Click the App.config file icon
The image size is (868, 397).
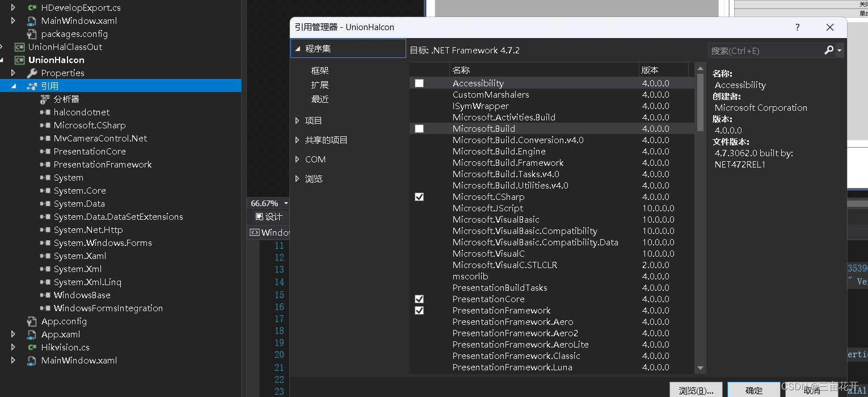tap(32, 321)
